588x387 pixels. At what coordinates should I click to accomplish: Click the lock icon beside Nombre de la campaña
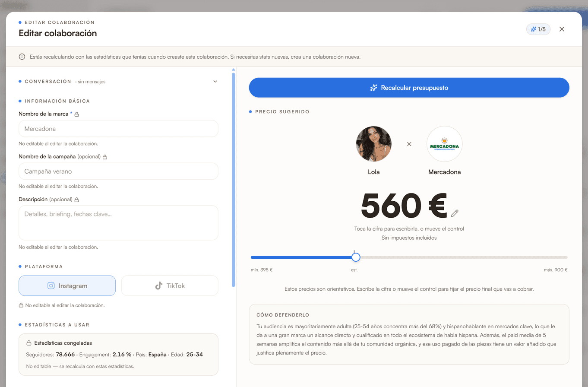105,157
